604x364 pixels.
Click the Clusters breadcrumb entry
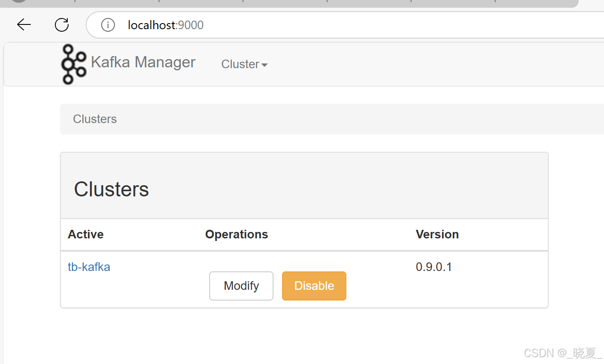tap(94, 119)
